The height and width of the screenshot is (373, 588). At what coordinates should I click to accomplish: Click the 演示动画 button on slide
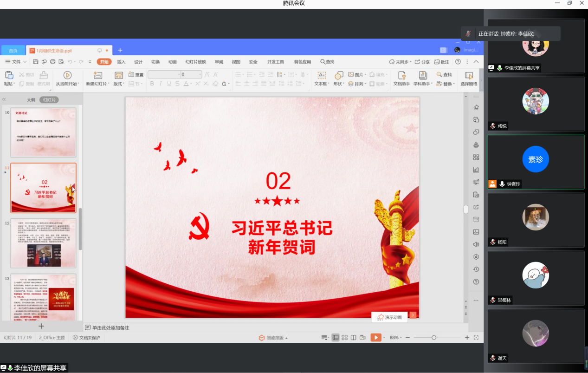(x=389, y=317)
